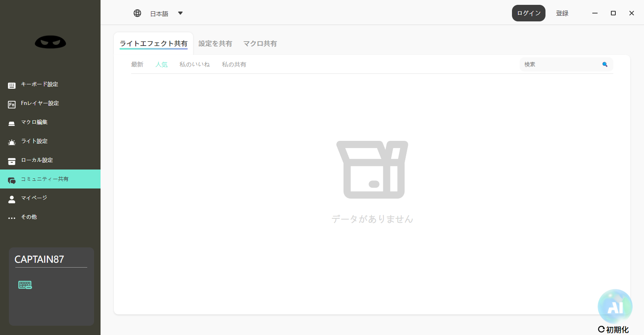Click the Fn layer settings icon
644x335 pixels.
pos(12,105)
